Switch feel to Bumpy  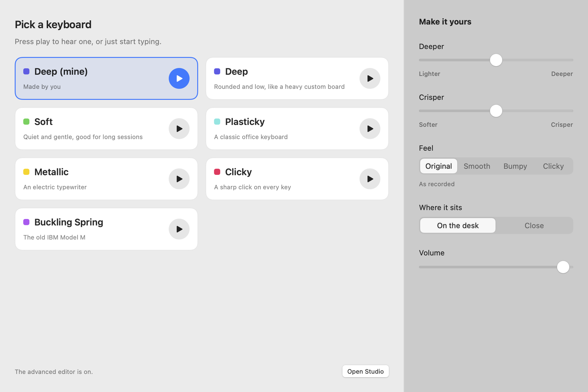(x=515, y=166)
